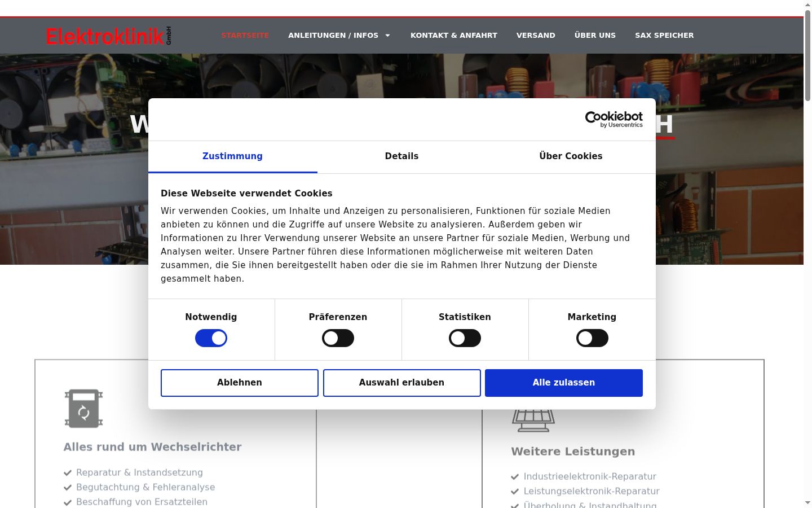
Task: Click the Alle zulassen button
Action: coord(564,383)
